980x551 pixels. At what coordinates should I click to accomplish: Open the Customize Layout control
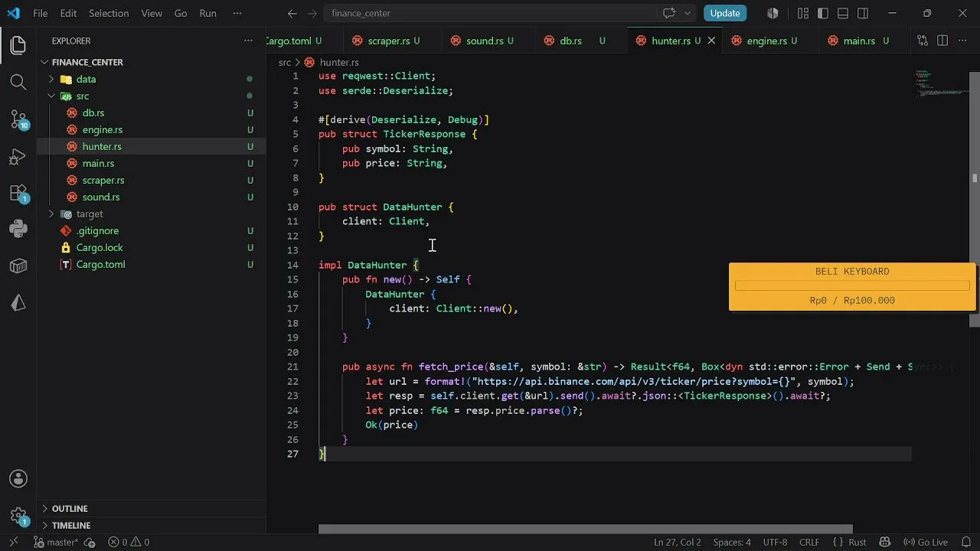[802, 13]
